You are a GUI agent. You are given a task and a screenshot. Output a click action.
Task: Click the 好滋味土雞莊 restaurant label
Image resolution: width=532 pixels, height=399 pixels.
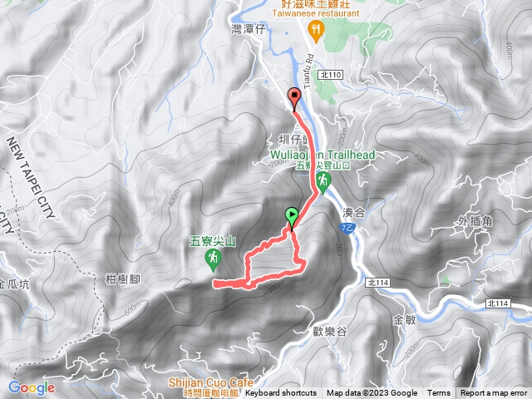(x=316, y=4)
